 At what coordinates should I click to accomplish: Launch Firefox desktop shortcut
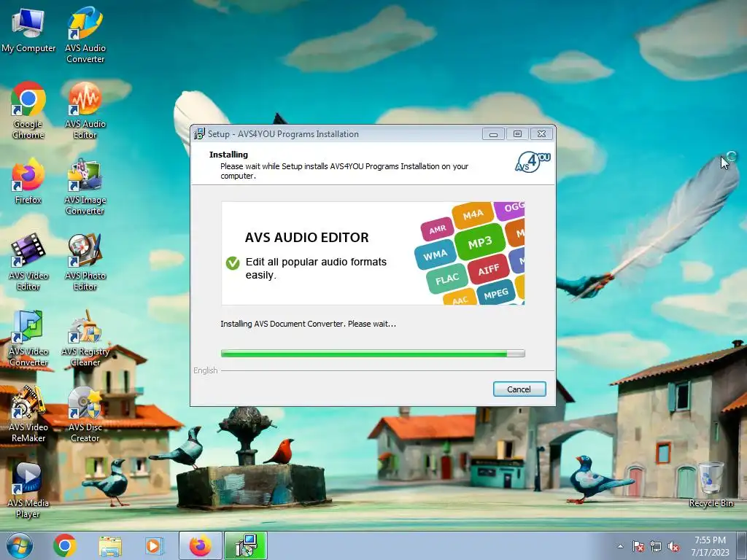[x=28, y=181]
